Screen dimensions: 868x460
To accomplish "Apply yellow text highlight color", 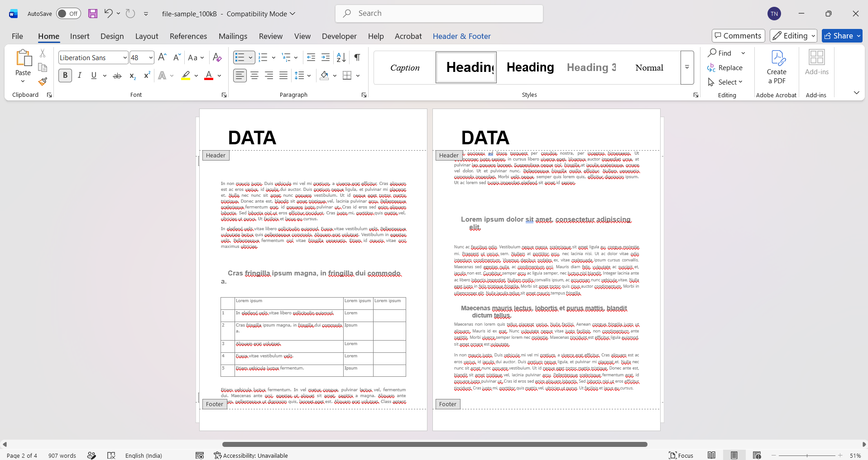I will tap(186, 76).
